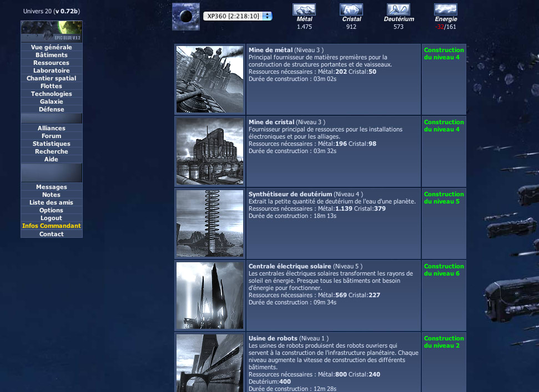
Task: Click the Centrale électrique solaire title link
Action: [290, 266]
